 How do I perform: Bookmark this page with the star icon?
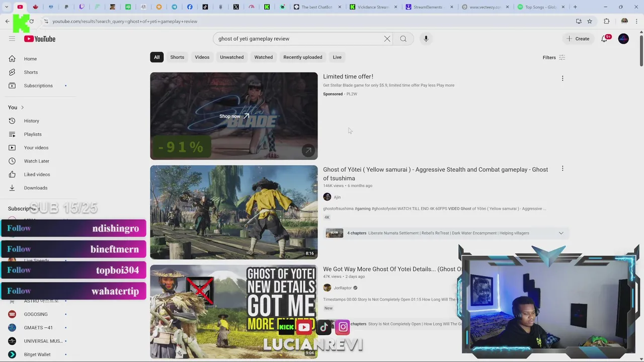coord(590,21)
